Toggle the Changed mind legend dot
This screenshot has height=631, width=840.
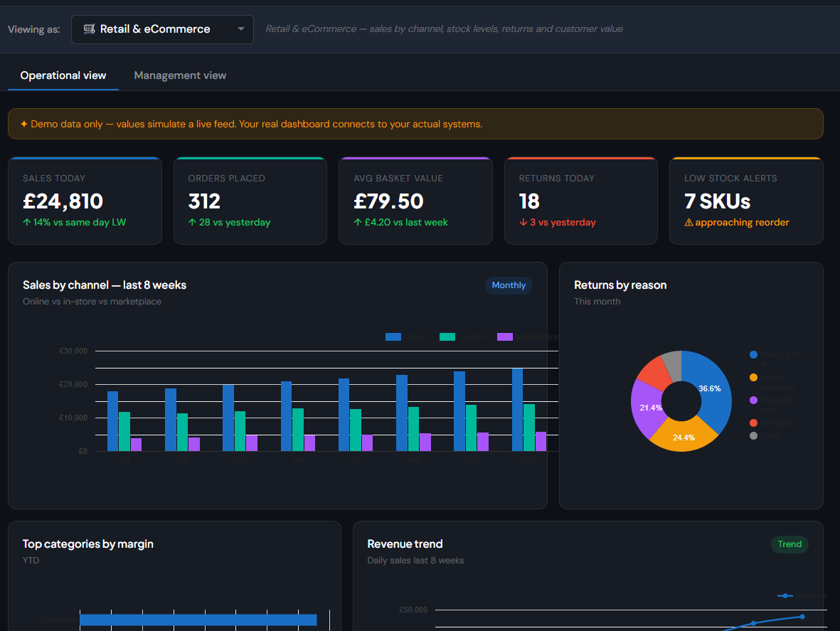(x=753, y=400)
